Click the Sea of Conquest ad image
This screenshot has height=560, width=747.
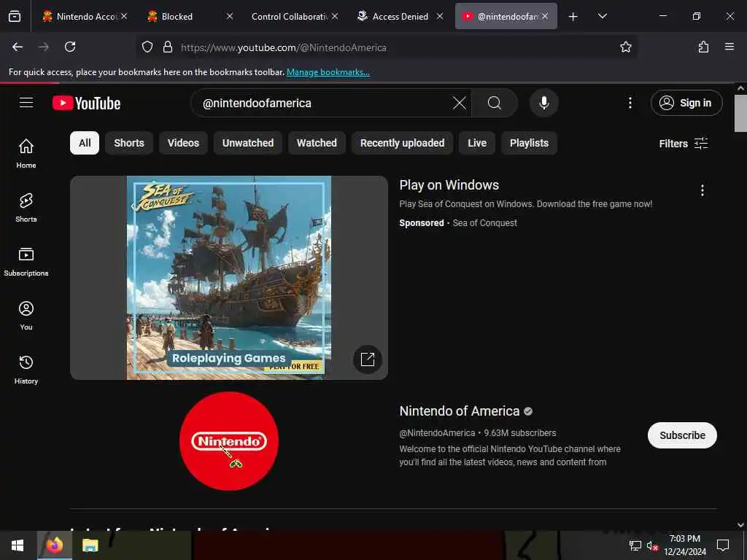coord(228,278)
